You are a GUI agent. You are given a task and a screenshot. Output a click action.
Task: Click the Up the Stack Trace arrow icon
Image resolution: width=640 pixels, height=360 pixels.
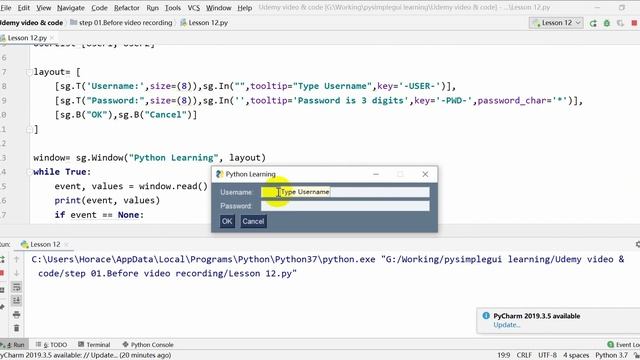click(x=16, y=259)
